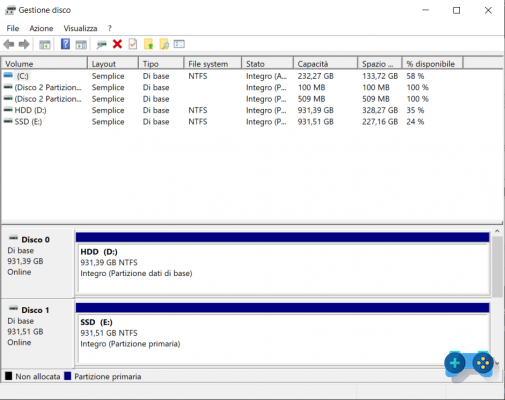Close the Gestione disco window
Image resolution: width=505 pixels, height=400 pixels.
point(488,10)
